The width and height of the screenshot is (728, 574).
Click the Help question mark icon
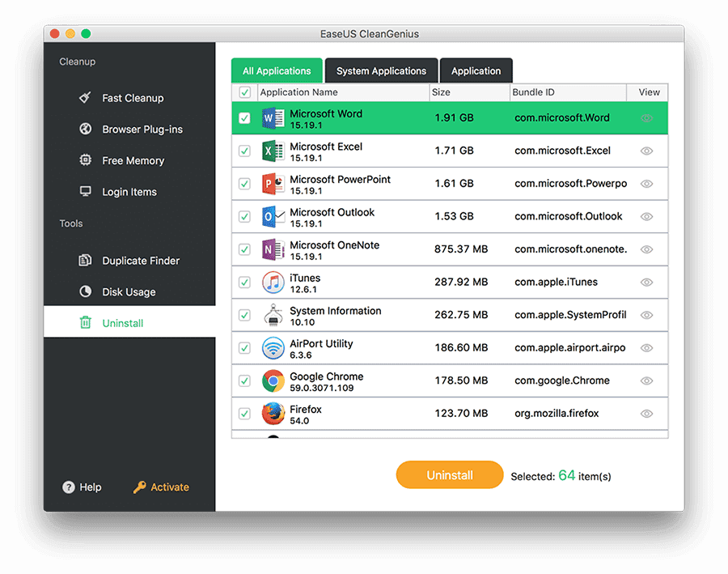click(x=68, y=487)
